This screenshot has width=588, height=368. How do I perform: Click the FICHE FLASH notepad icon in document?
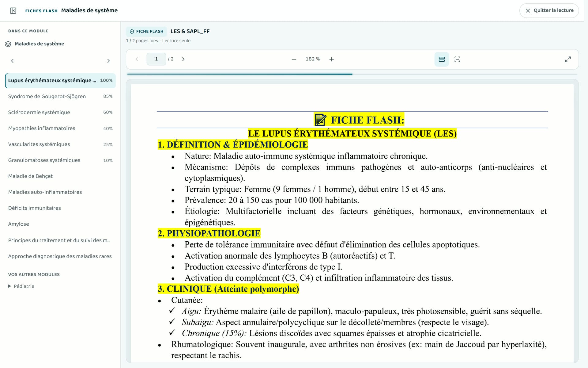tap(320, 120)
